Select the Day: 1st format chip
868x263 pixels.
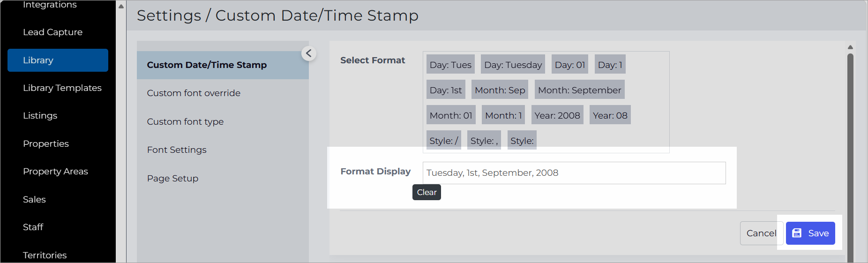pos(445,90)
